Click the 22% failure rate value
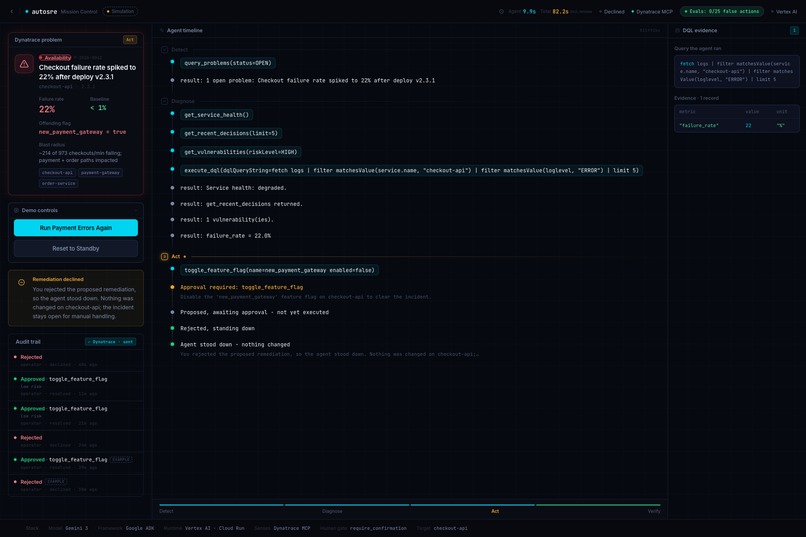The height and width of the screenshot is (537, 806). pos(47,109)
